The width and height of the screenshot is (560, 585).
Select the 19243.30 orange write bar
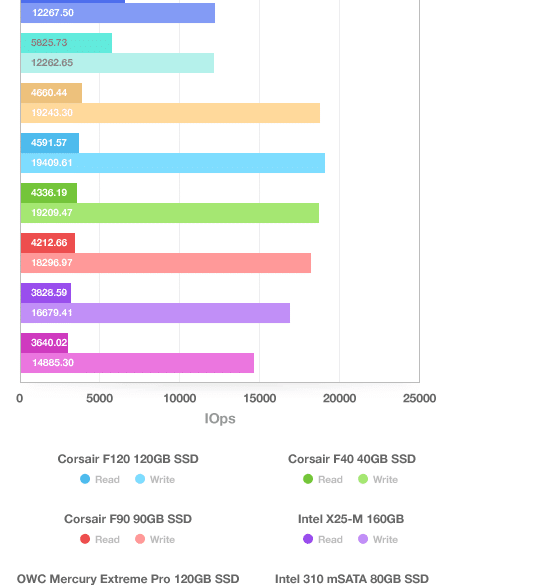point(170,113)
